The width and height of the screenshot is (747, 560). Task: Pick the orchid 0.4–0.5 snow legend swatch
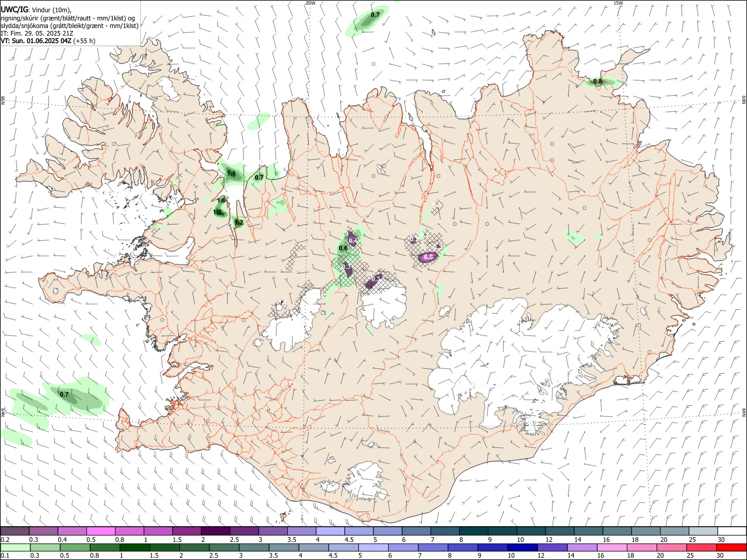point(72,531)
